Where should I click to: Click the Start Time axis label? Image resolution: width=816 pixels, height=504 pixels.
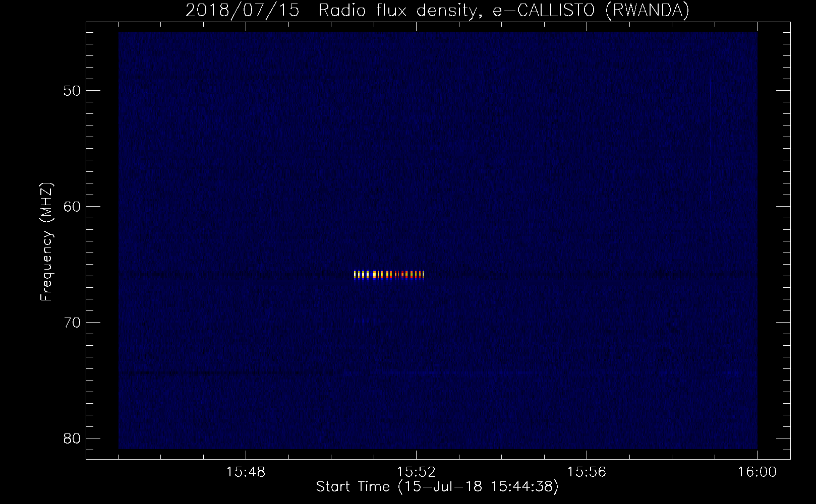437,487
